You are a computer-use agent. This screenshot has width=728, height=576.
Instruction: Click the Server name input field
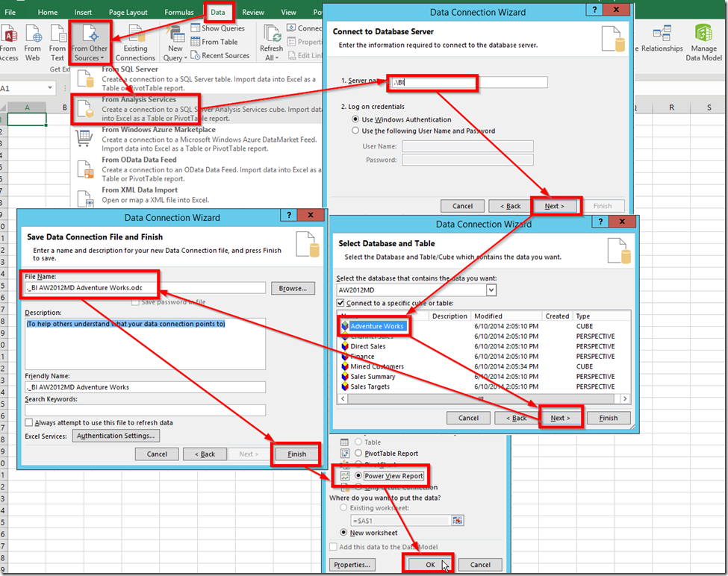pyautogui.click(x=470, y=83)
